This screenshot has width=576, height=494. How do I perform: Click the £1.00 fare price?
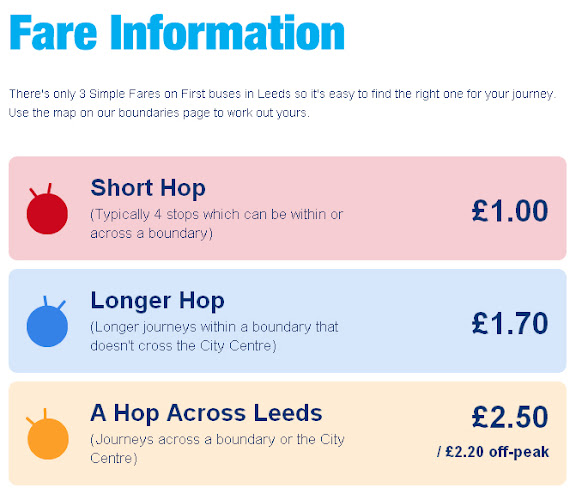[510, 211]
